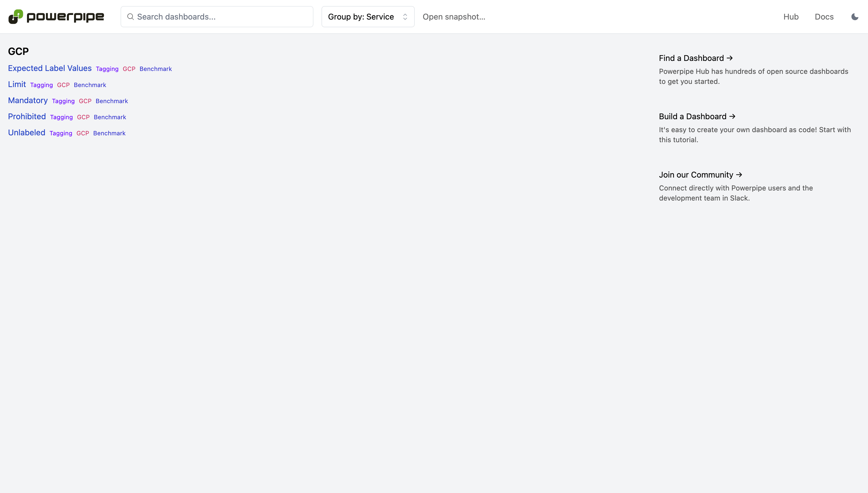Open the Prohibited dashboard
This screenshot has width=868, height=493.
(x=27, y=117)
